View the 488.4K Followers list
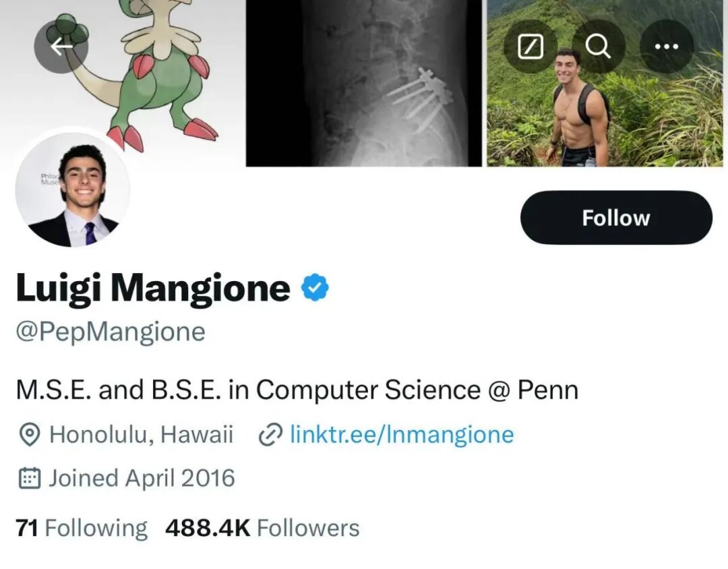This screenshot has width=728, height=569. (262, 528)
